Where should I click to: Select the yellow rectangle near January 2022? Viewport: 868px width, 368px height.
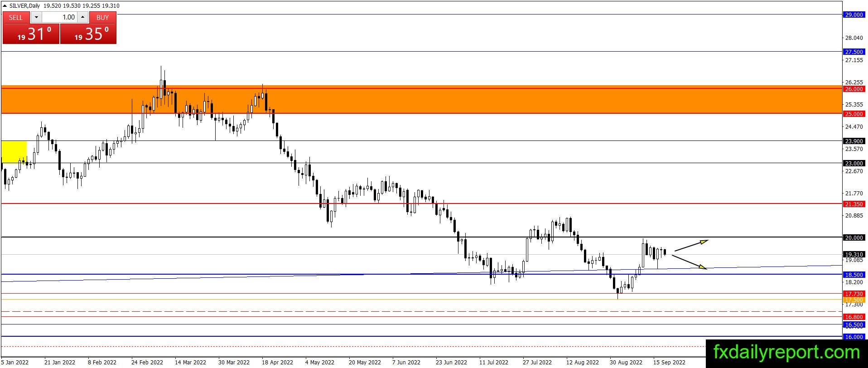click(x=14, y=152)
